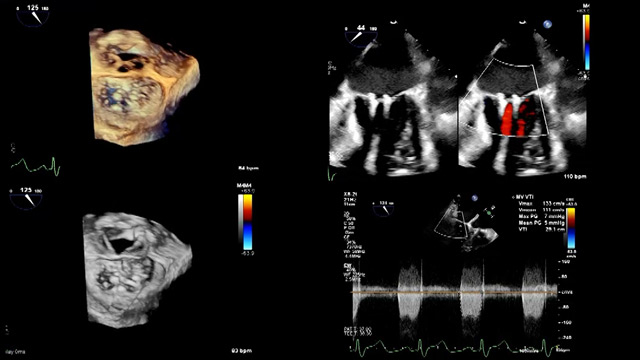
Task: Click the blue orientation sphere in the color Doppler view
Action: tap(547, 24)
